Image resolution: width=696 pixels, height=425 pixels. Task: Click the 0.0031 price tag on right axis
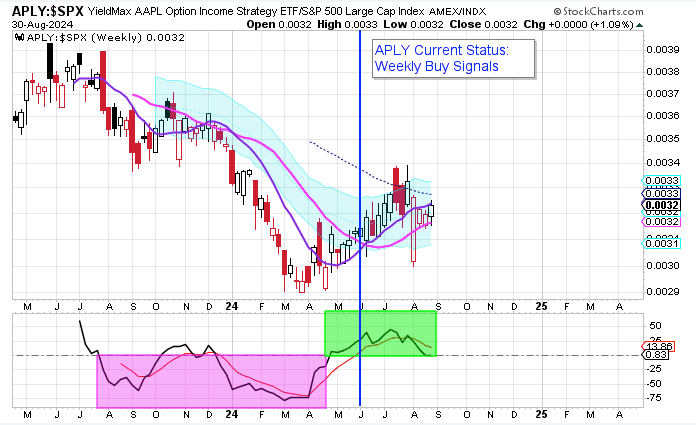[662, 243]
